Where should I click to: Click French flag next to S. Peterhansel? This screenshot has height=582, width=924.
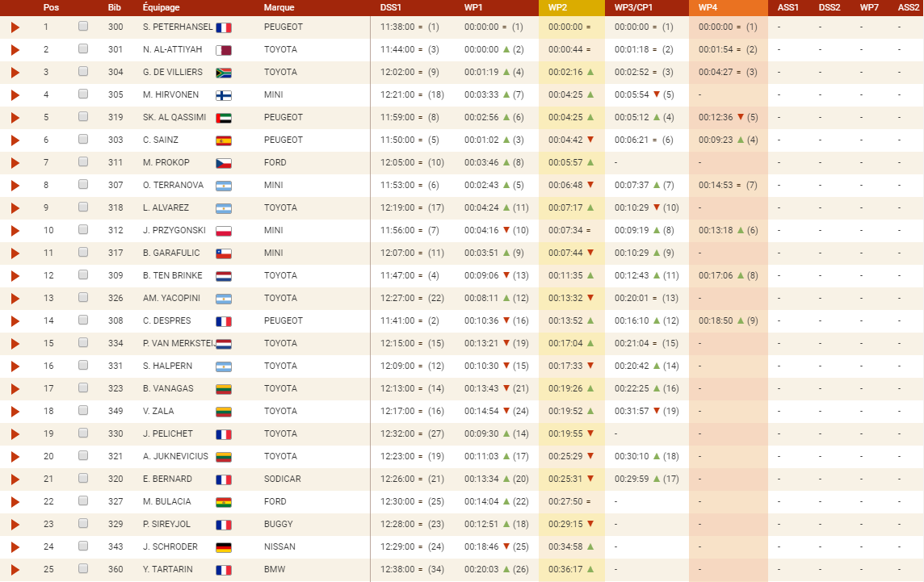tap(224, 27)
